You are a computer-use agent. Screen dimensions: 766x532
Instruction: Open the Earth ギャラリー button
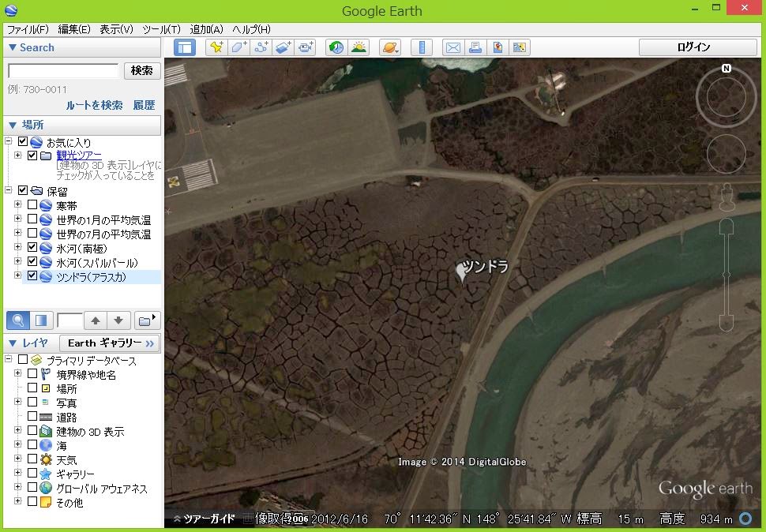[x=110, y=343]
